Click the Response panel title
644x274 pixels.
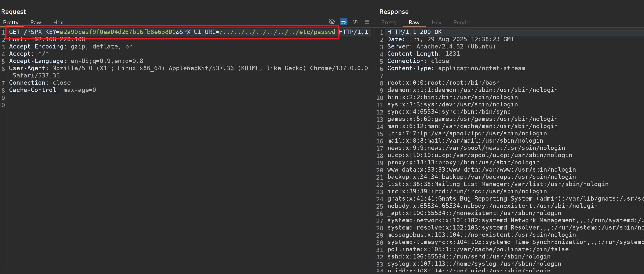click(x=394, y=12)
